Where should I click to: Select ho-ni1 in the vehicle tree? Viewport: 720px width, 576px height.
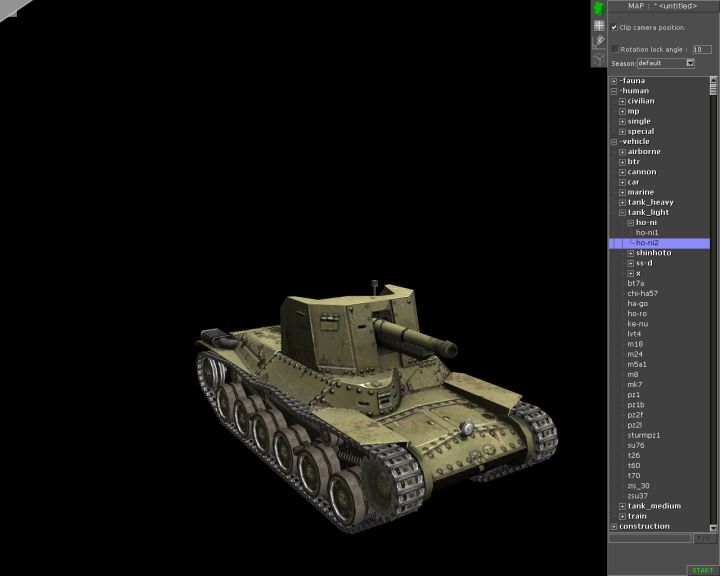pos(647,233)
